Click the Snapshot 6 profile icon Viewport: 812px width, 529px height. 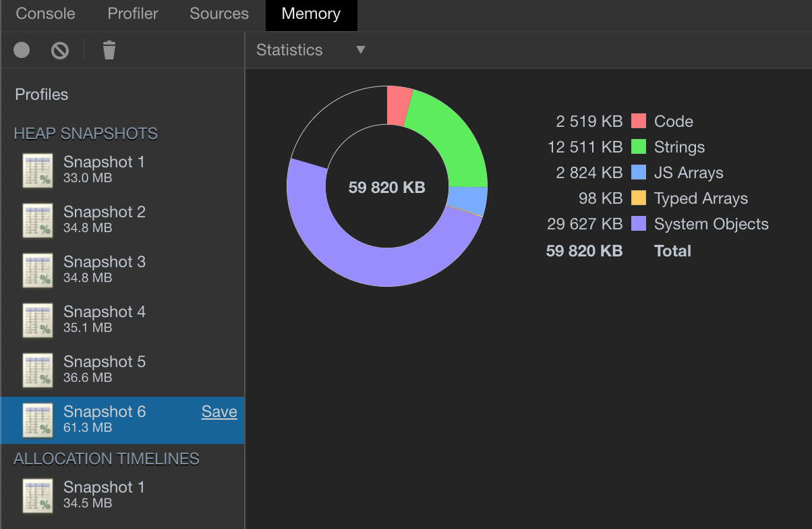pos(37,419)
